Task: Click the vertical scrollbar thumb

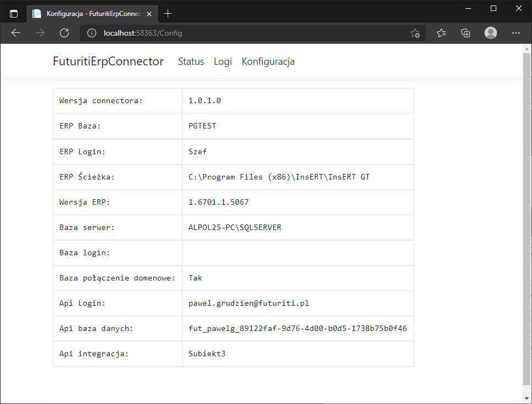Action: [527, 220]
